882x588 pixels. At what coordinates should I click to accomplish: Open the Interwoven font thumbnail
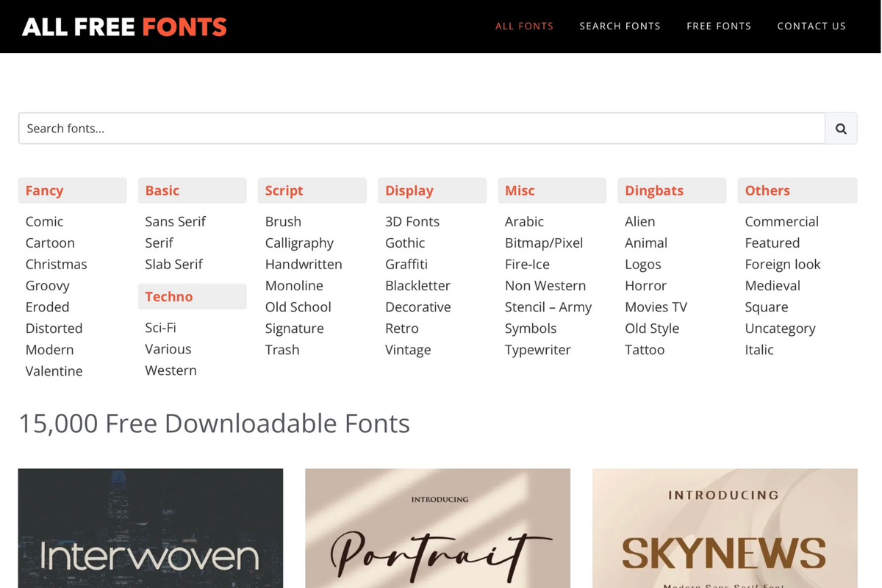pos(150,528)
